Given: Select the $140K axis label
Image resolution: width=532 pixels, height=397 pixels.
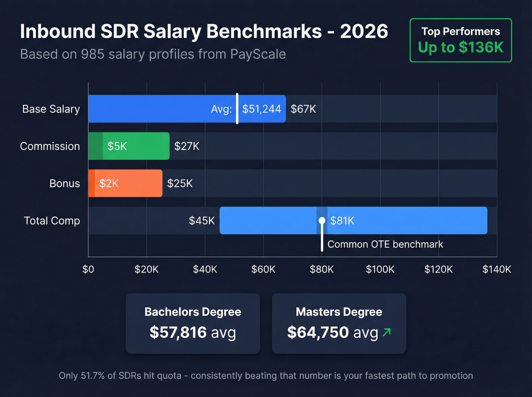Looking at the screenshot, I should (x=497, y=269).
